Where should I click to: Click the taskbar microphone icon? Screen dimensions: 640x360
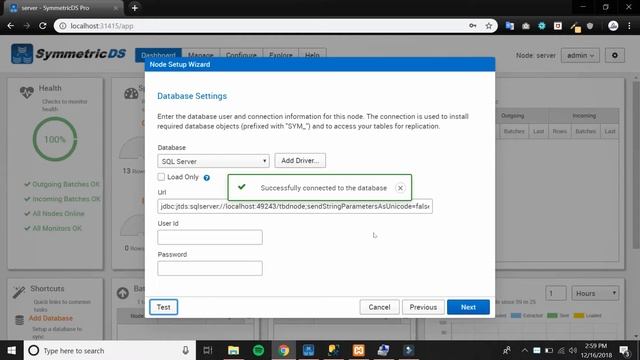coord(185,350)
